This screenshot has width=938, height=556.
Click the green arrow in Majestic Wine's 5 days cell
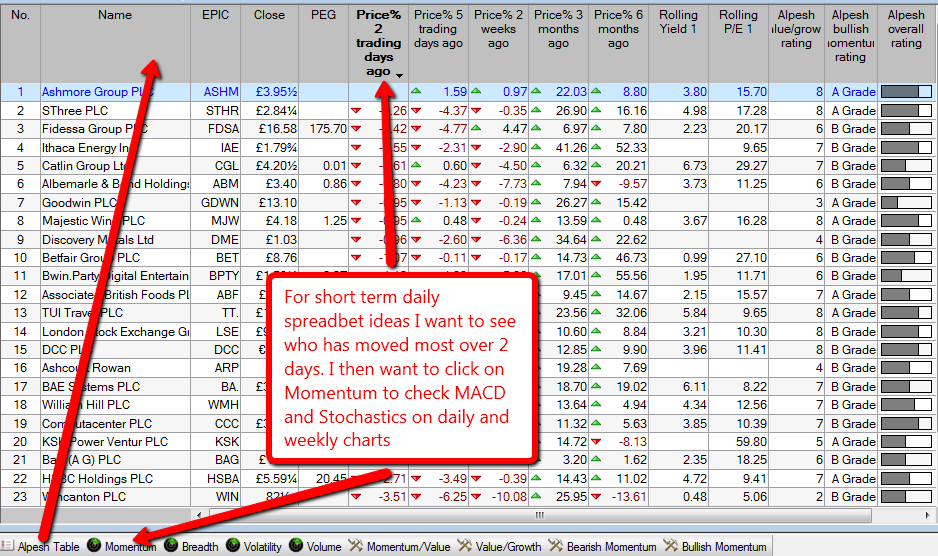416,220
